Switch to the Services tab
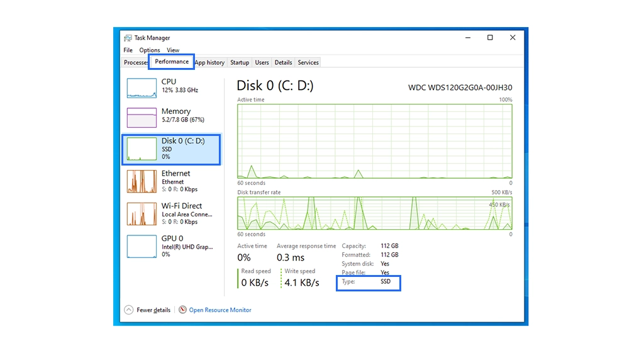 (x=308, y=62)
